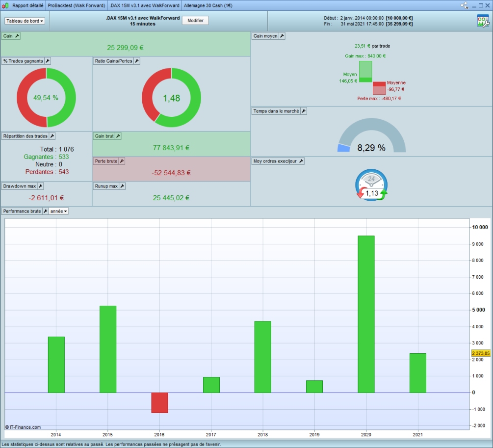Click wrench icon beside Gain moyen
493x448 pixels.
click(x=282, y=36)
